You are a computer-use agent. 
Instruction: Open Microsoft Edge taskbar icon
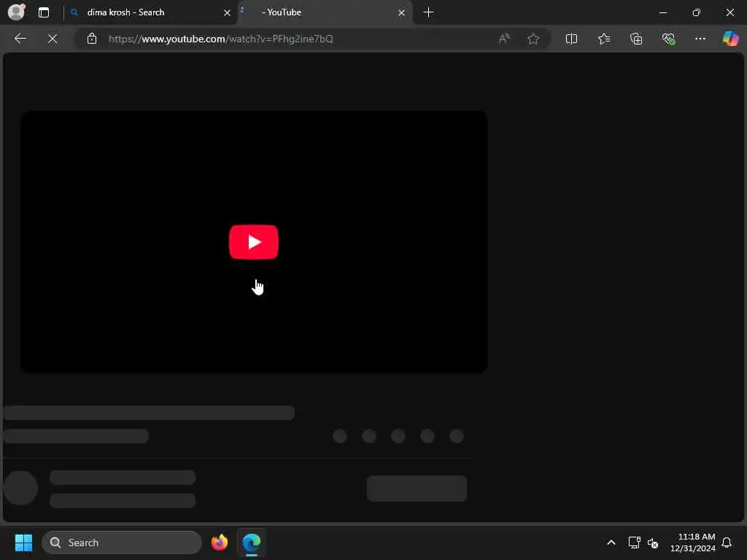coord(252,542)
